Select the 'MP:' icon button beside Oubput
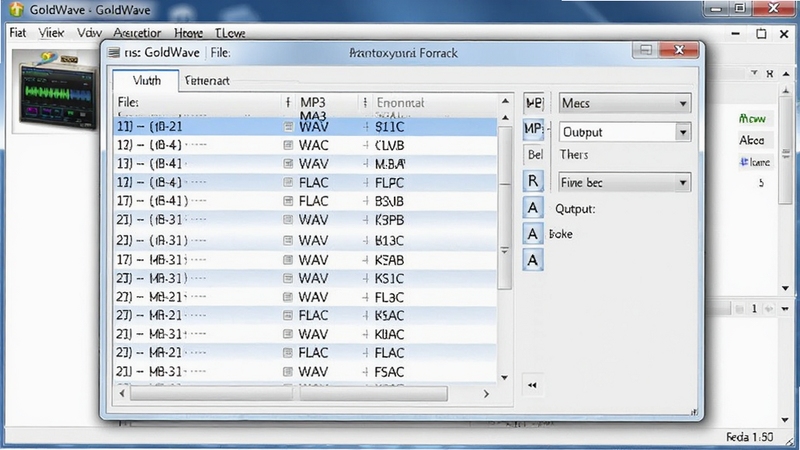 [534, 129]
